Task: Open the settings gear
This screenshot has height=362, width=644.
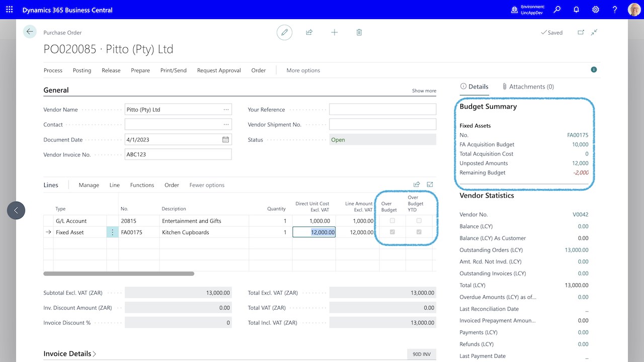Action: [596, 10]
